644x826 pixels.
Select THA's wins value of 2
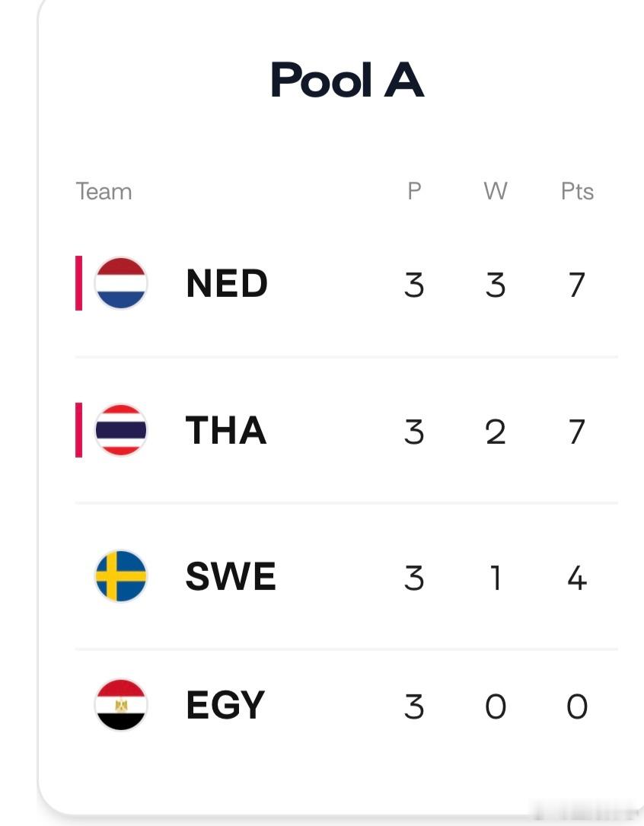point(496,432)
